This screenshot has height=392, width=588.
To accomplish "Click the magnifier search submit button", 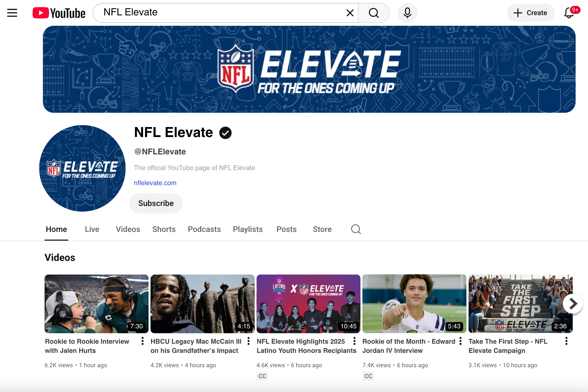I will coord(373,13).
